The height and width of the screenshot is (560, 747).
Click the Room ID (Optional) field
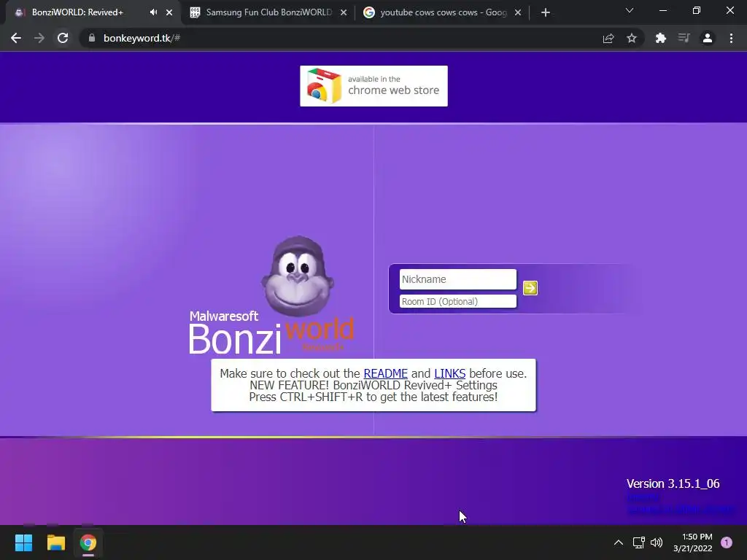coord(458,301)
